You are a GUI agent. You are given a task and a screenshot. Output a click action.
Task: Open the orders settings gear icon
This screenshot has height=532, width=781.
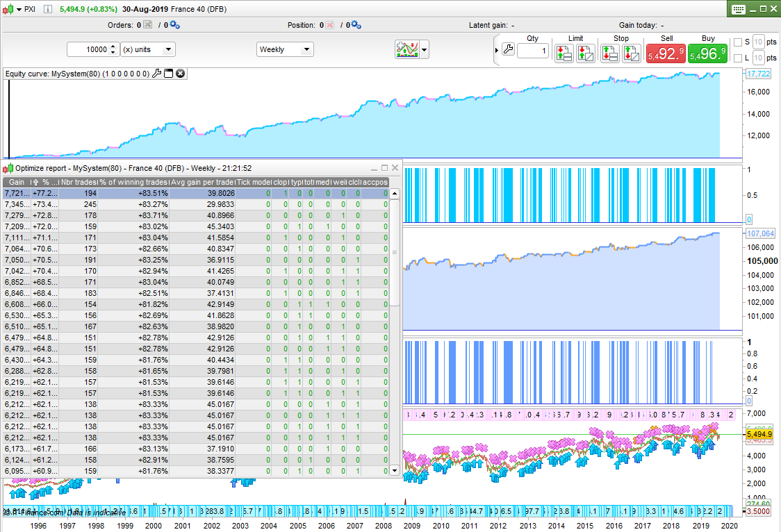tap(174, 25)
